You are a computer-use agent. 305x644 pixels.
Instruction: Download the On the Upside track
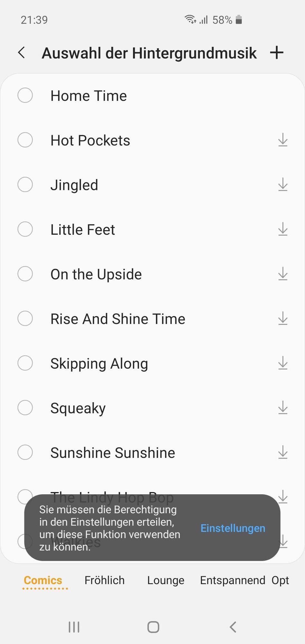coord(282,274)
